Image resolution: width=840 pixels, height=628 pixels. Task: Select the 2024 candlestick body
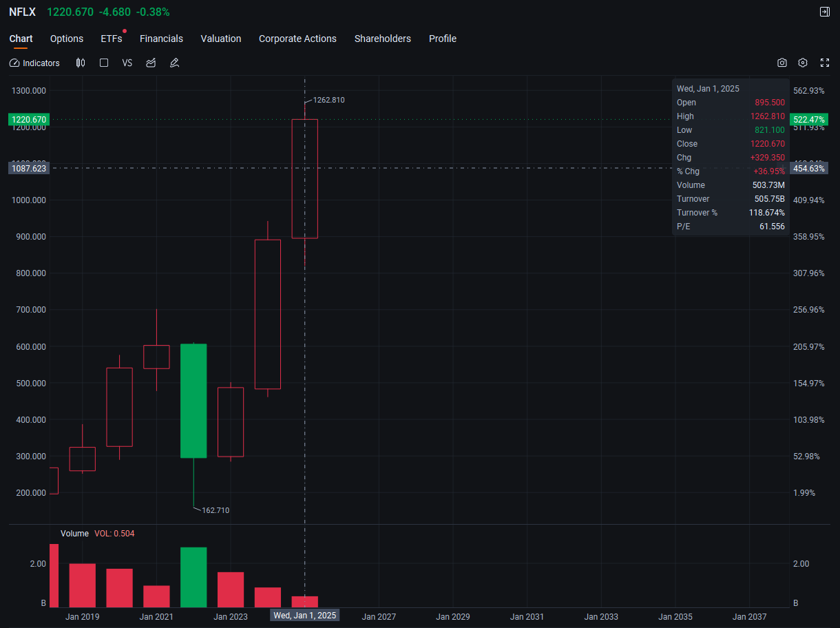tap(268, 314)
